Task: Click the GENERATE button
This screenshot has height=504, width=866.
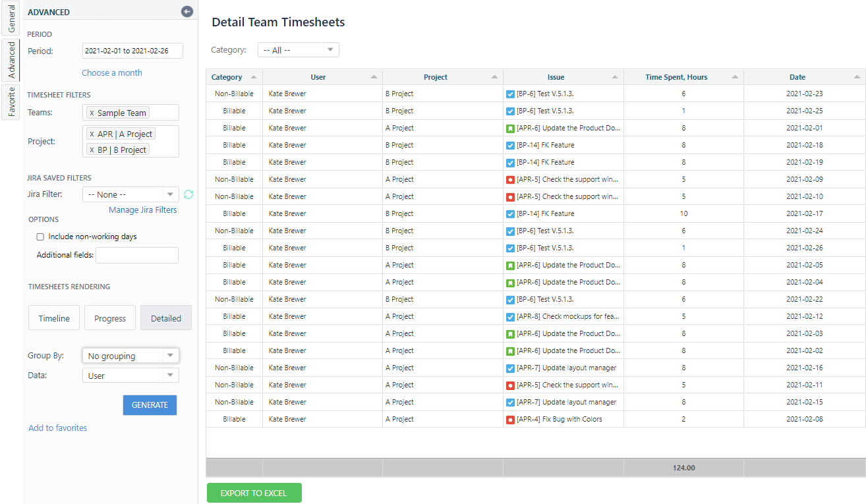Action: click(150, 405)
